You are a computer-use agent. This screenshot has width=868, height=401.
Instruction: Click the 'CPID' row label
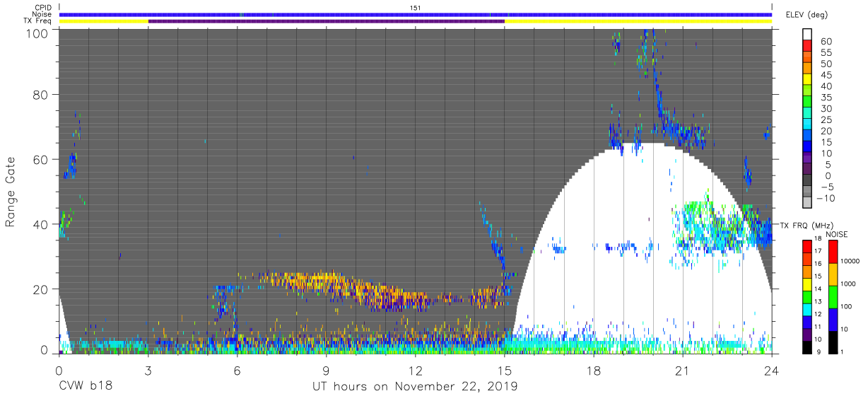[x=44, y=8]
